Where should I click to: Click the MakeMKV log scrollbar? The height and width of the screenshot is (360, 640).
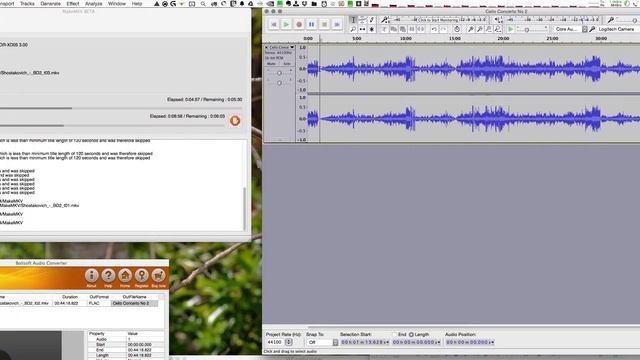pyautogui.click(x=244, y=208)
